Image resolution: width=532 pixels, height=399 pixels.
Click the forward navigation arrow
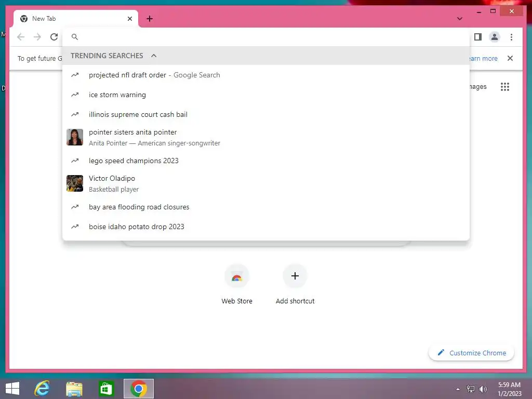(37, 37)
